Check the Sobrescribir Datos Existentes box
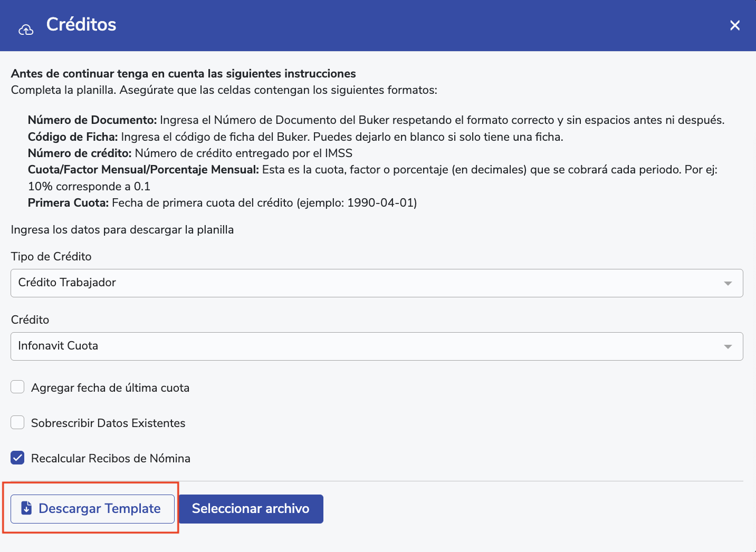The height and width of the screenshot is (552, 756). pyautogui.click(x=18, y=423)
